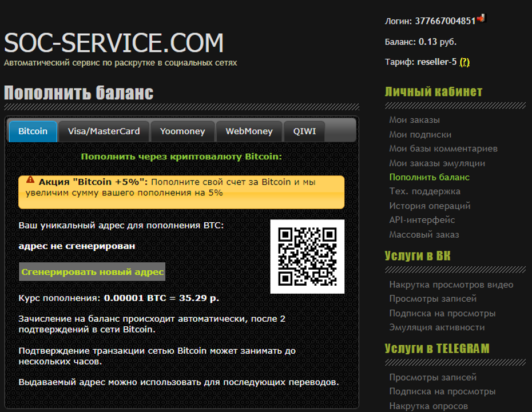The height and width of the screenshot is (412, 532).
Task: Click the logout icon next to login
Action: pyautogui.click(x=482, y=18)
